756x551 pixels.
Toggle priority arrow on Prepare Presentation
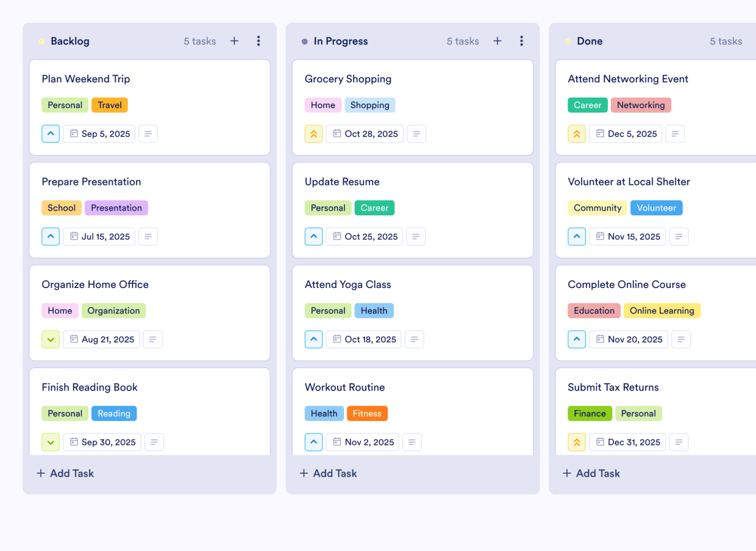[51, 236]
